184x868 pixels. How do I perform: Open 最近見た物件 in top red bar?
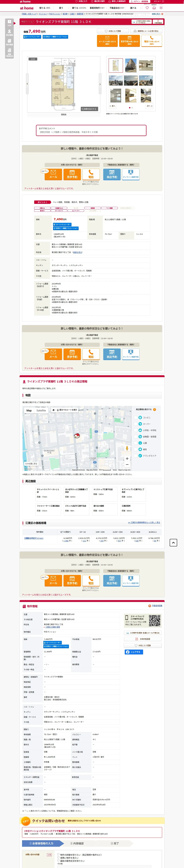pos(98,1)
